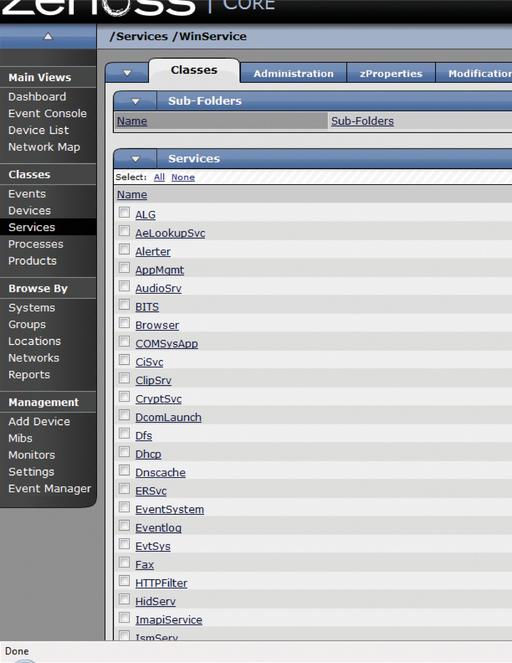Screen dimensions: 512x663
Task: Open the DcomLaunch service link
Action: (168, 417)
